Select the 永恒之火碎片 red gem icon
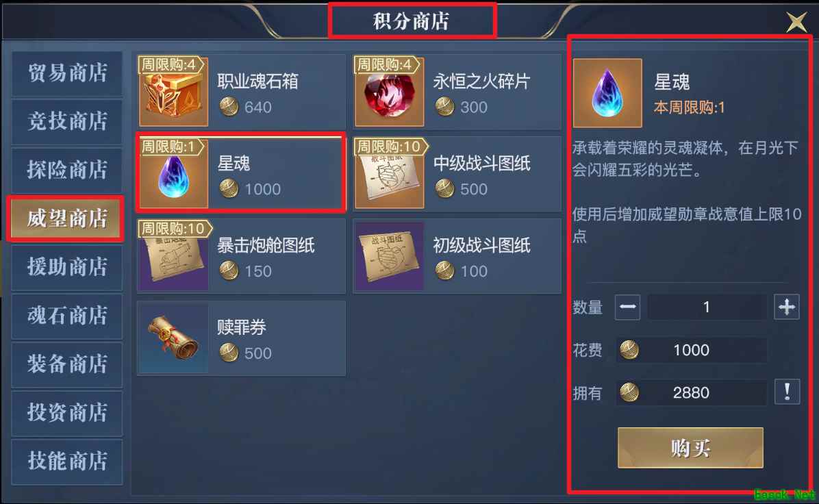Screen dimensions: 819x504 coord(389,92)
